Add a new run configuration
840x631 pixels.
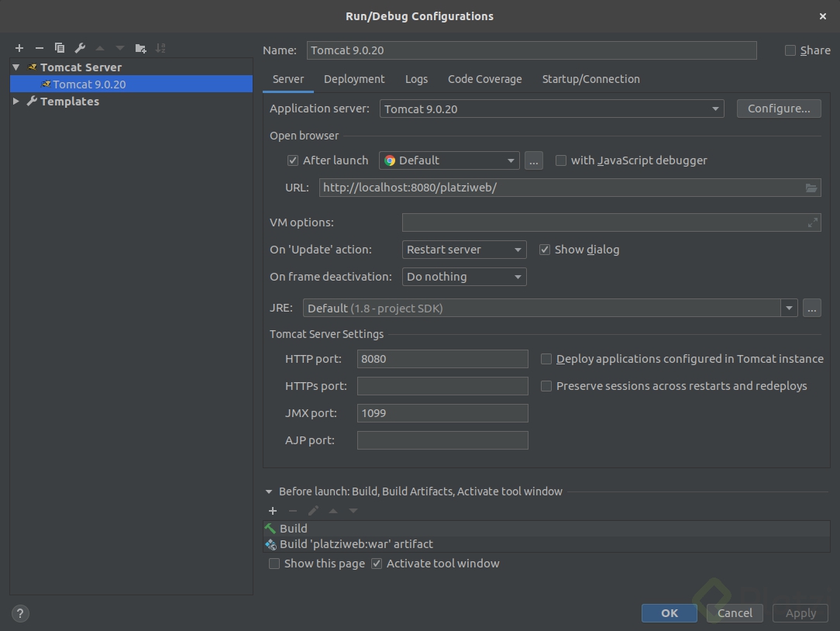click(19, 48)
